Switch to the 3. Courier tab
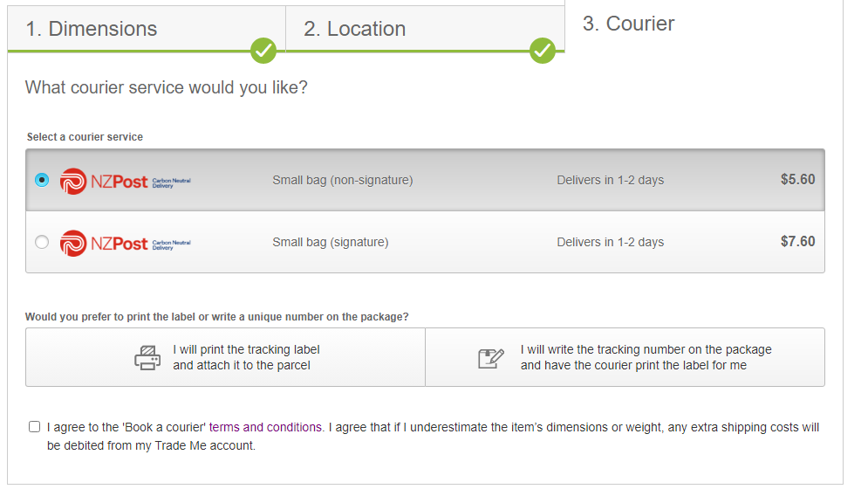The width and height of the screenshot is (868, 496). click(628, 24)
